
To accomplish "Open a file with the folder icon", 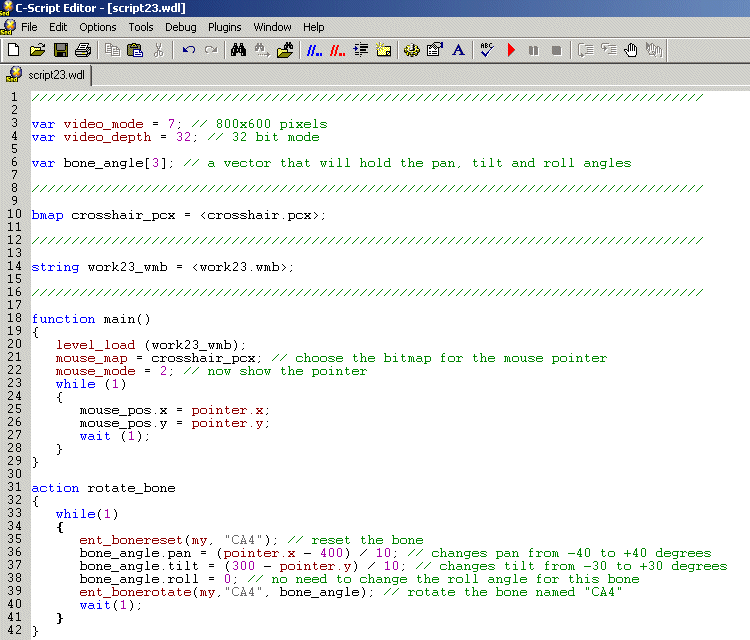I will (37, 49).
